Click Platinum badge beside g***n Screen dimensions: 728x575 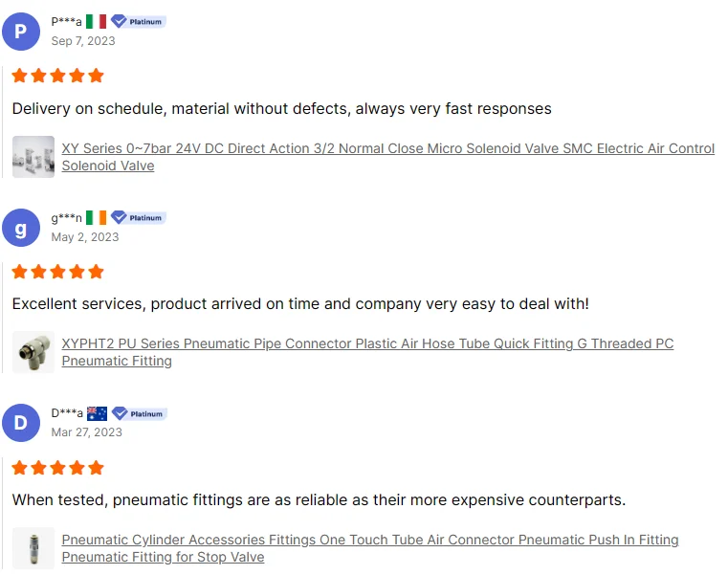(x=139, y=218)
